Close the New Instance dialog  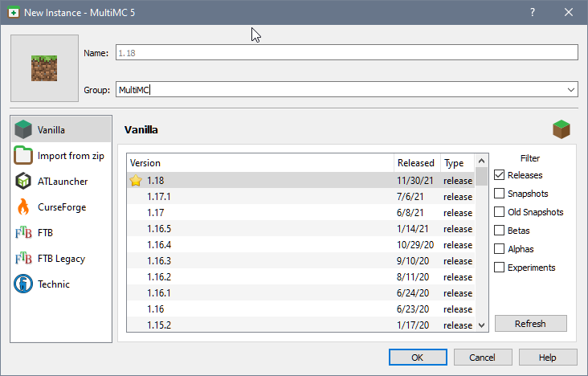[x=569, y=12]
